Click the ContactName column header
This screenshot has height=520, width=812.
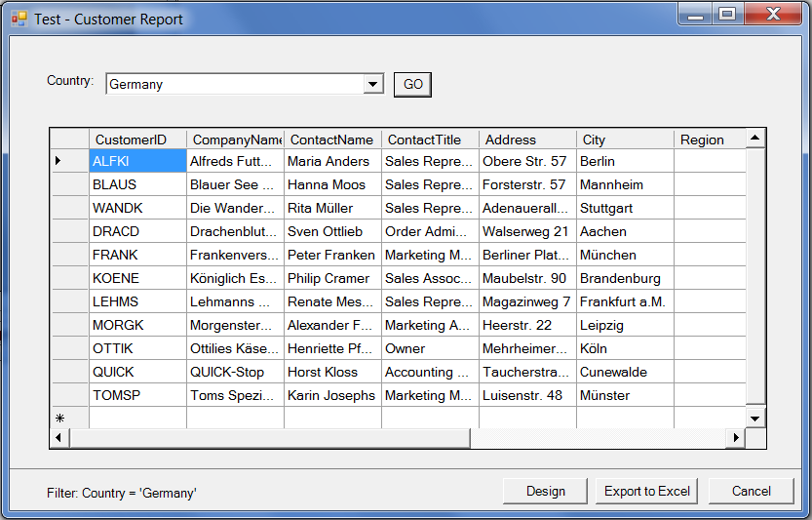[x=332, y=140]
